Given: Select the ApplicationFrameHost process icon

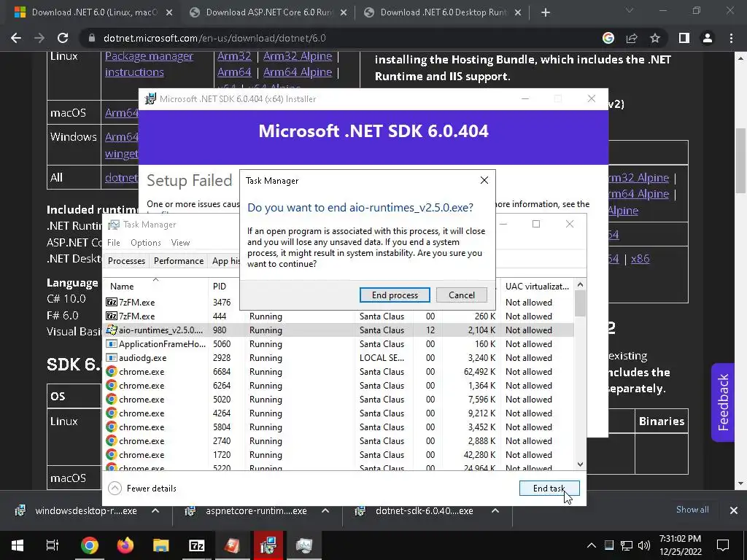Looking at the screenshot, I should (x=111, y=344).
